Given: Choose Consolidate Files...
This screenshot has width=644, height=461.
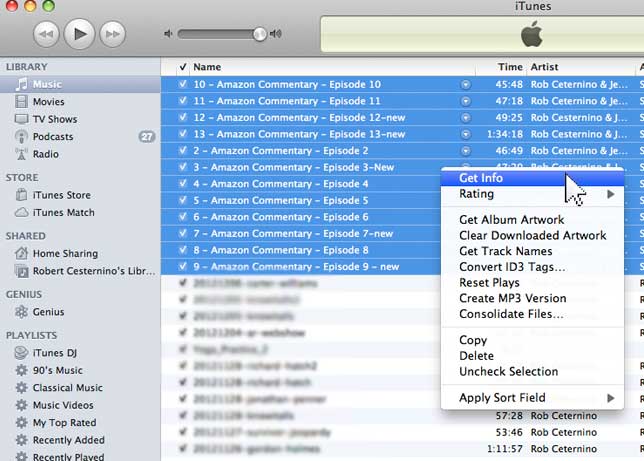Looking at the screenshot, I should click(x=532, y=314).
